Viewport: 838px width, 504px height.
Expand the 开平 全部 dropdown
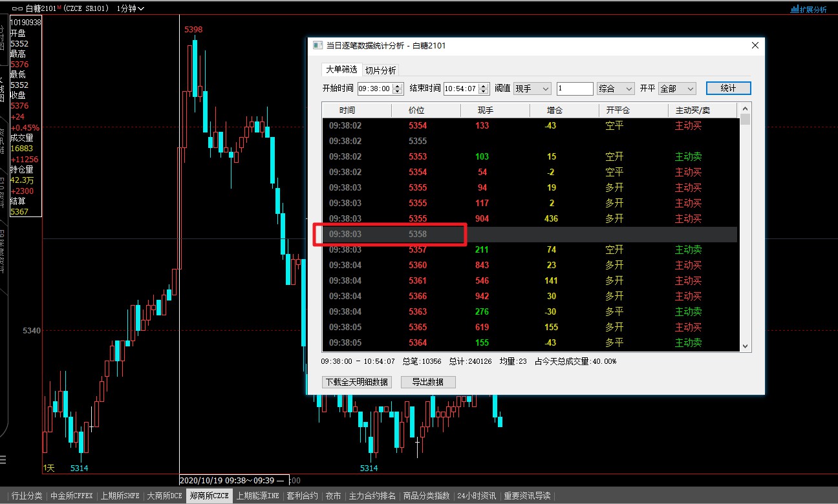tap(677, 89)
